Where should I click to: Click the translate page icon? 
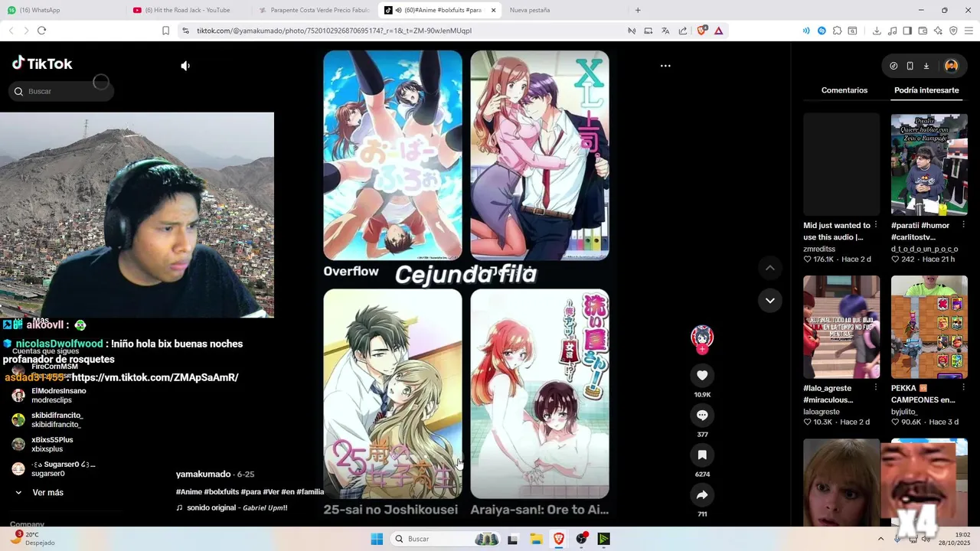(665, 31)
